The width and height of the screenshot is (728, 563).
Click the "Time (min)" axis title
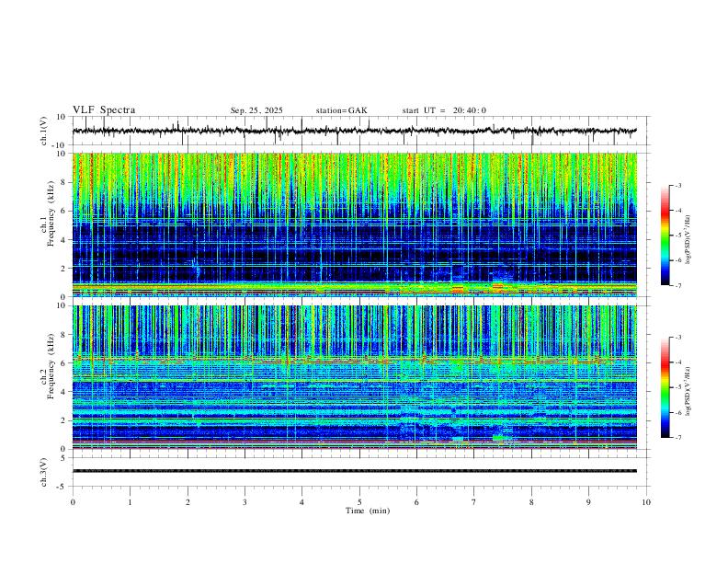(368, 511)
